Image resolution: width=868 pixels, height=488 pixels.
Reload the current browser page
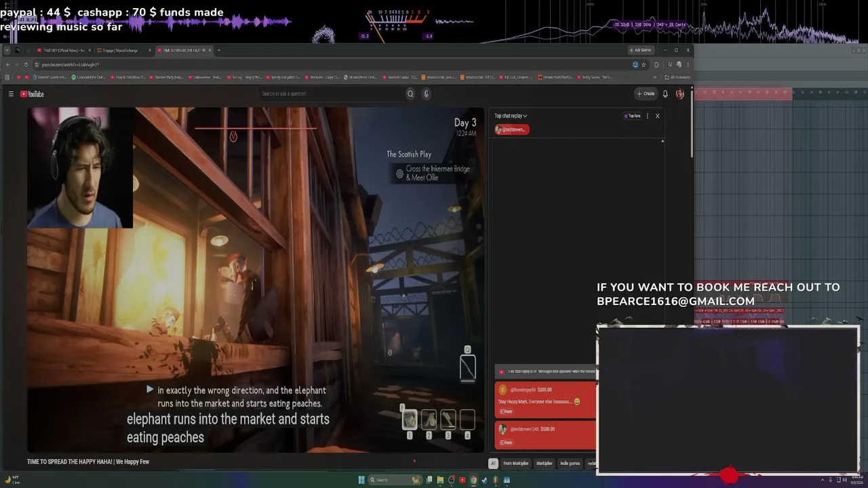[26, 64]
